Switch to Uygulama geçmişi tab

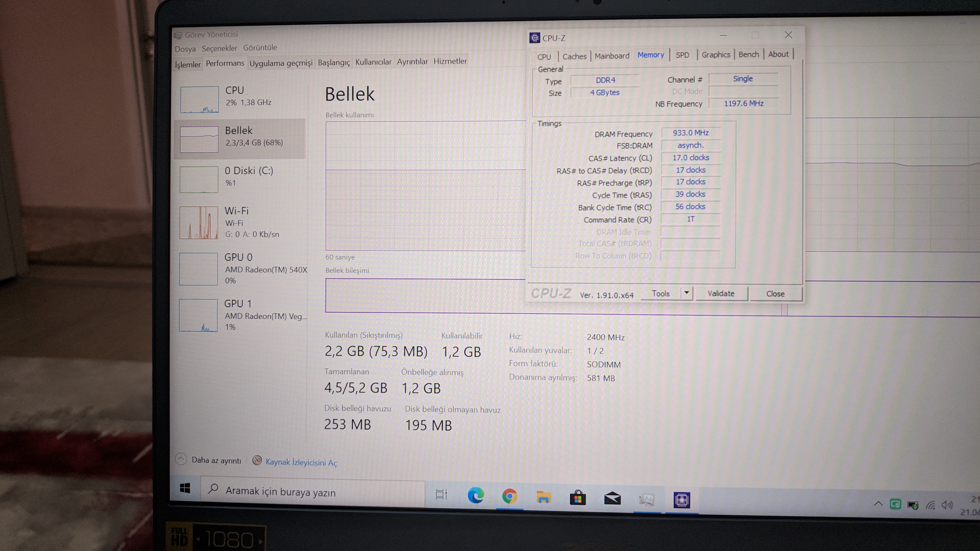click(x=281, y=63)
